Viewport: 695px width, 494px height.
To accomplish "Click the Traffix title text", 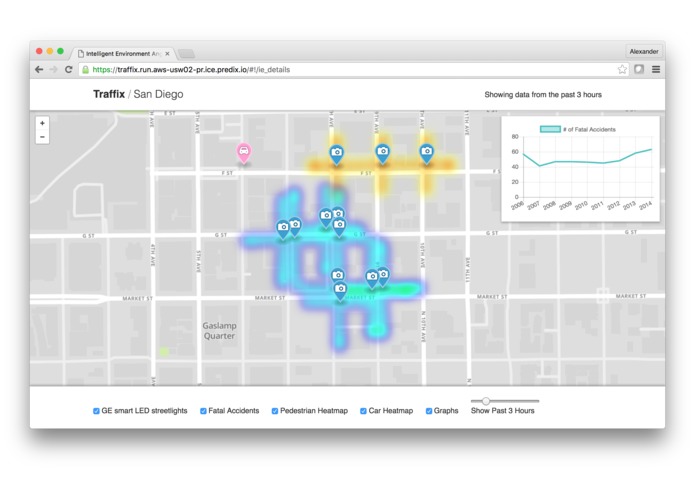I will click(x=109, y=94).
